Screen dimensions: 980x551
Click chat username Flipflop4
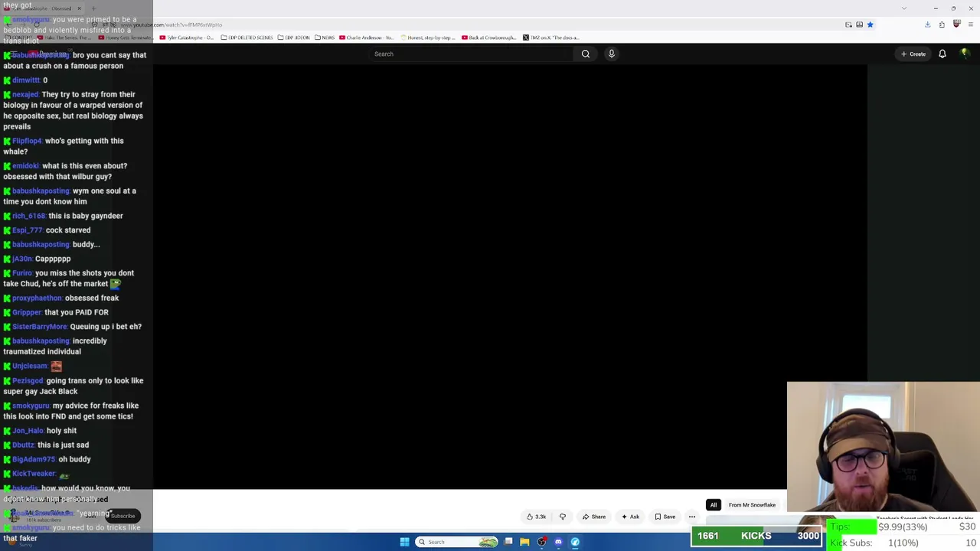pyautogui.click(x=27, y=141)
